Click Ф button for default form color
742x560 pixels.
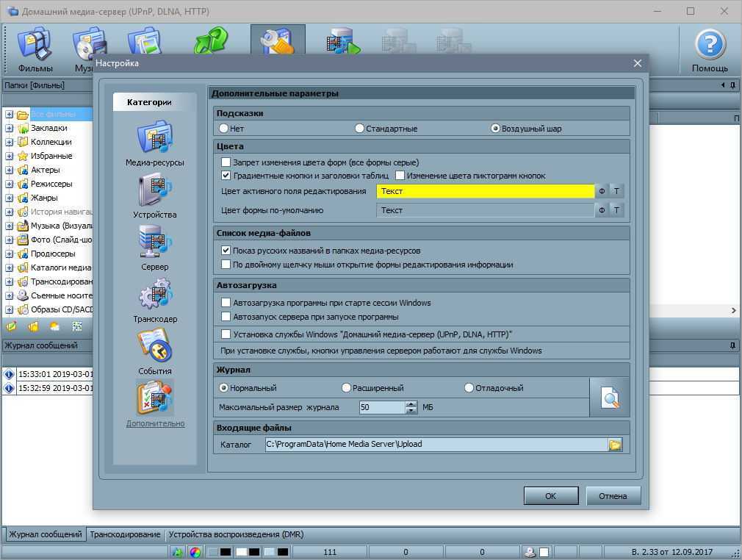pos(602,210)
